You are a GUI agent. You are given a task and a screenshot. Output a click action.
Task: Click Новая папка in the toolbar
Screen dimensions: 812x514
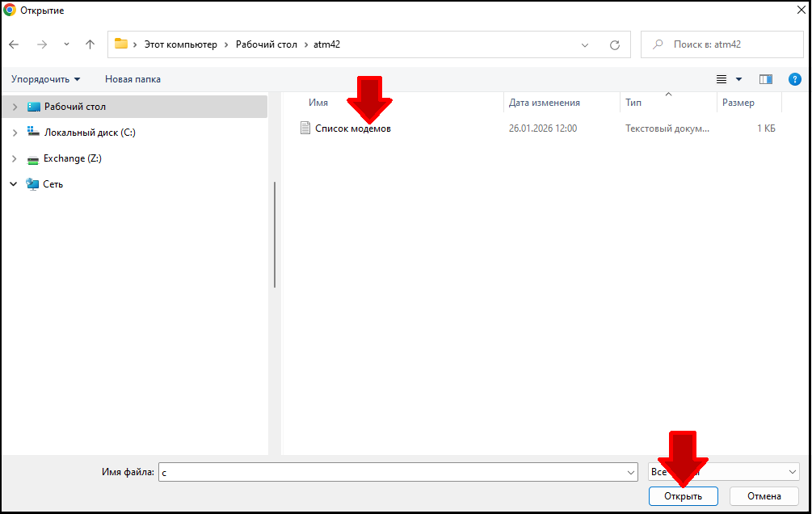(x=133, y=79)
